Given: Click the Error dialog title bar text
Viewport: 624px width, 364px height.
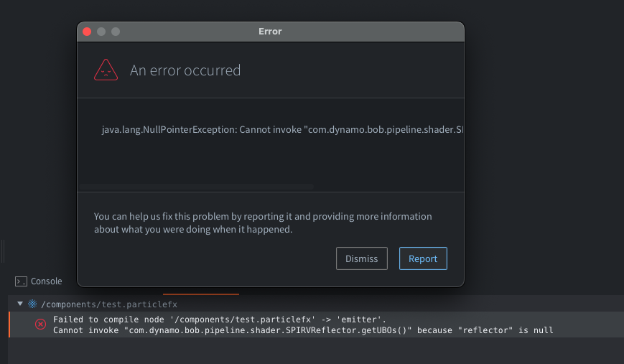Looking at the screenshot, I should 270,32.
